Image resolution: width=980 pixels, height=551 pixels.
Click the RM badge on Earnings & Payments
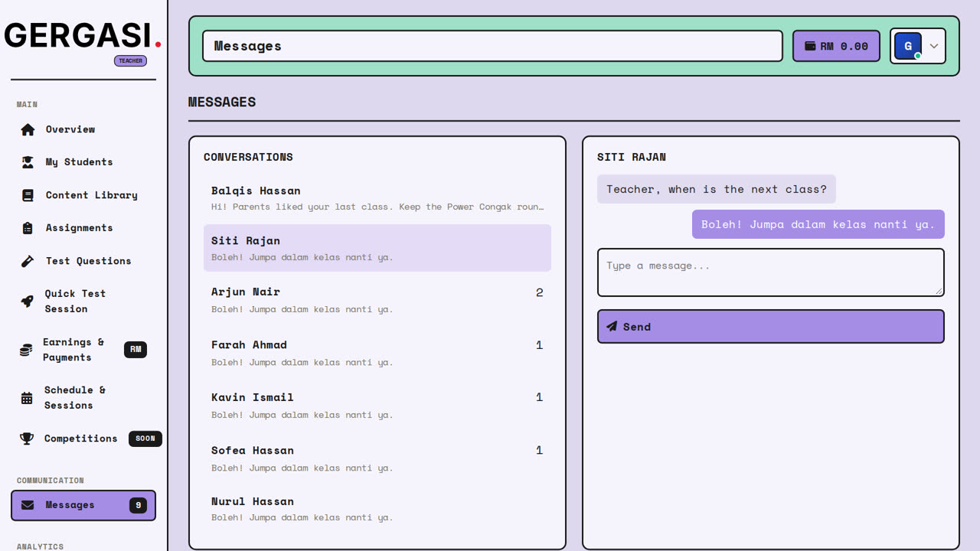[x=136, y=350]
